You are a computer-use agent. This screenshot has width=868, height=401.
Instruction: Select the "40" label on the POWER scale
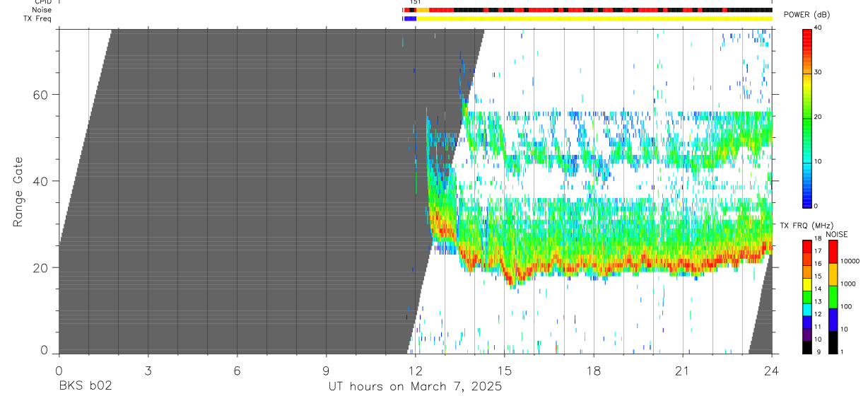[819, 28]
